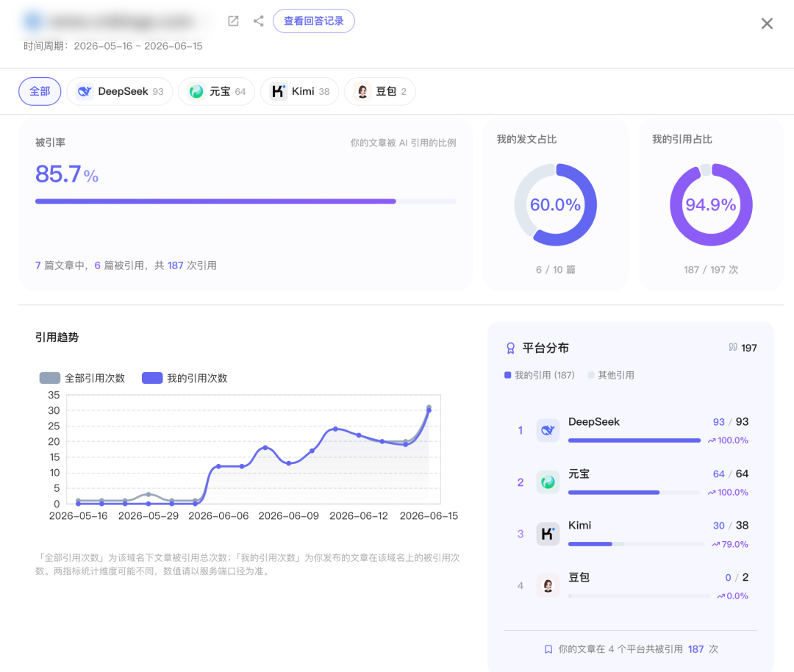Click the Kimi distribution progress bar
Viewport: 794px width, 672px height.
pos(637,544)
